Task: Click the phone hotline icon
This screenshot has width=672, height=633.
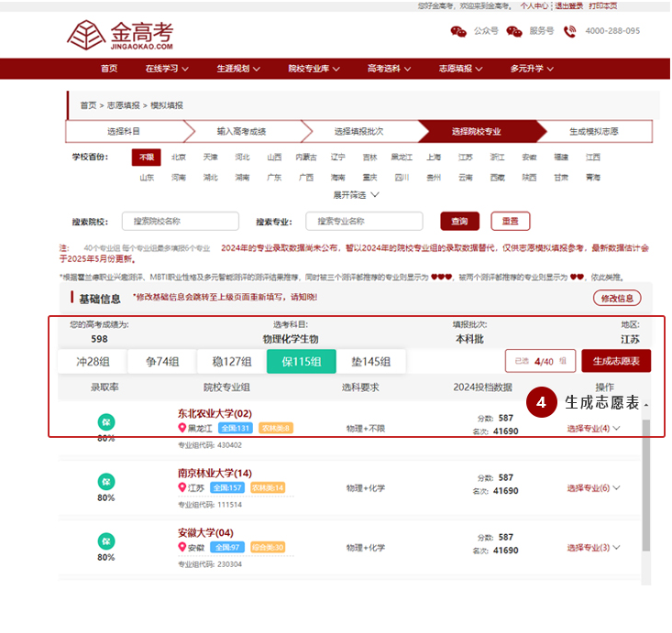Action: click(569, 31)
